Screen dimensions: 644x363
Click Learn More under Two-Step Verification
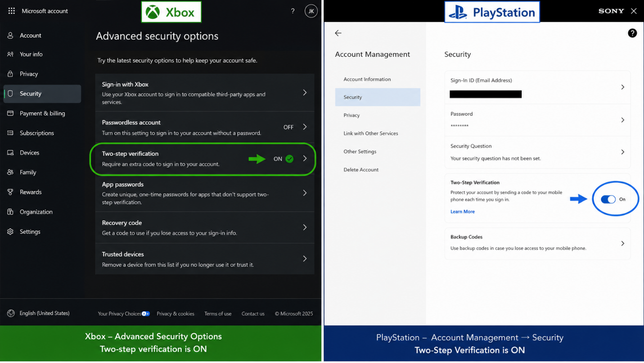(x=463, y=212)
